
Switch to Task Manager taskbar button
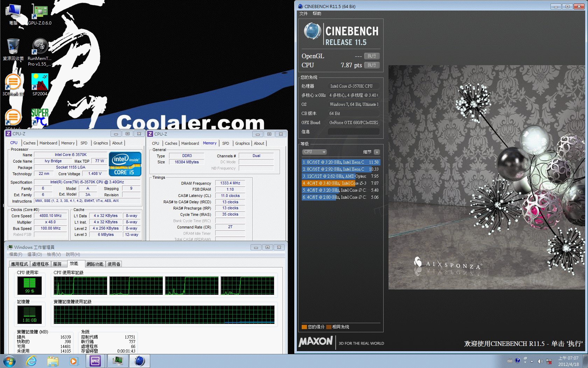pyautogui.click(x=118, y=361)
